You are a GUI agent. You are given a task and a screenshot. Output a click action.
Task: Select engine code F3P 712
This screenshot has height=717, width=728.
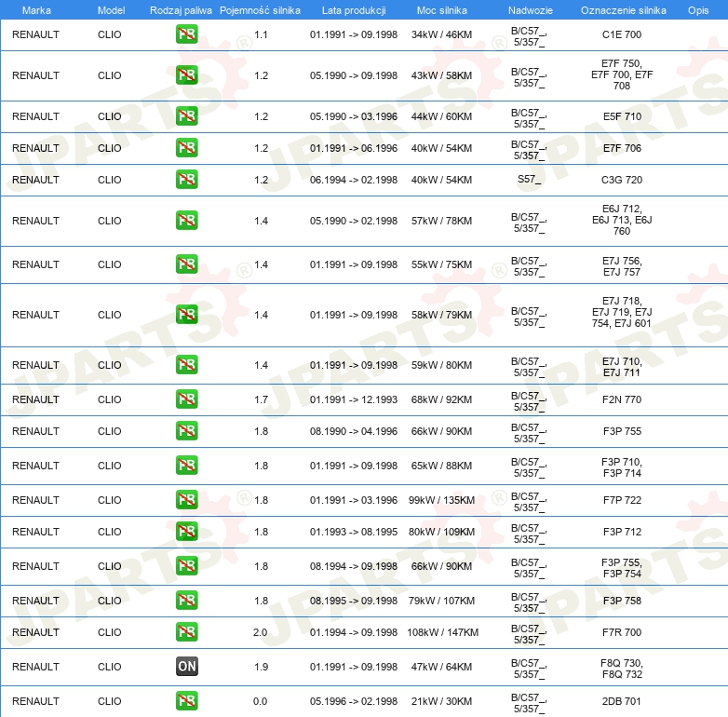pos(622,532)
